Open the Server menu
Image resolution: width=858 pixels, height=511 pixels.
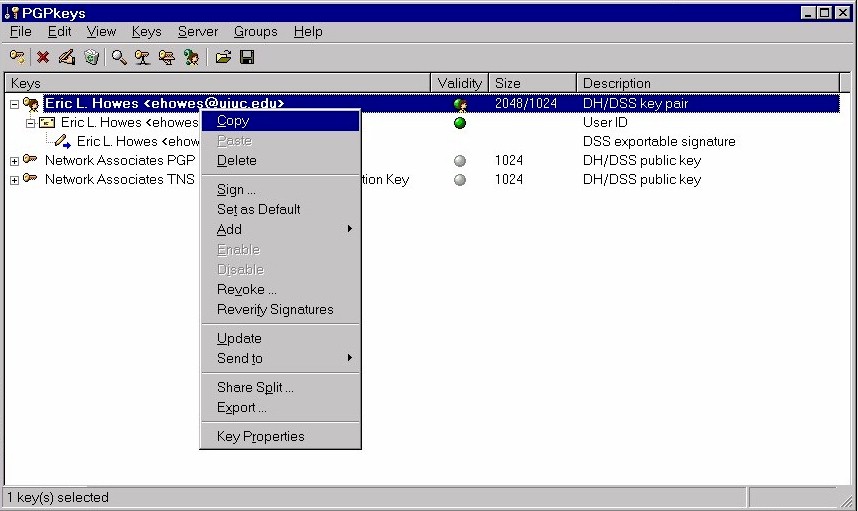coord(198,32)
